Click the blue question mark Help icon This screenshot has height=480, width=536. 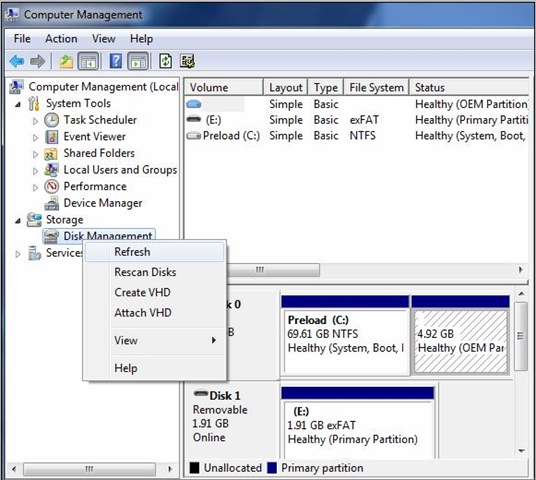(x=116, y=62)
